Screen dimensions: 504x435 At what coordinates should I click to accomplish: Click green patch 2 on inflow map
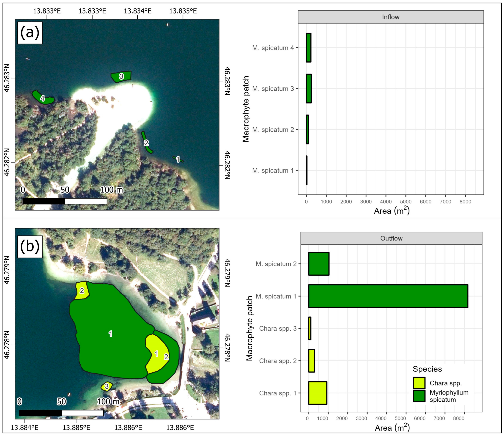146,143
